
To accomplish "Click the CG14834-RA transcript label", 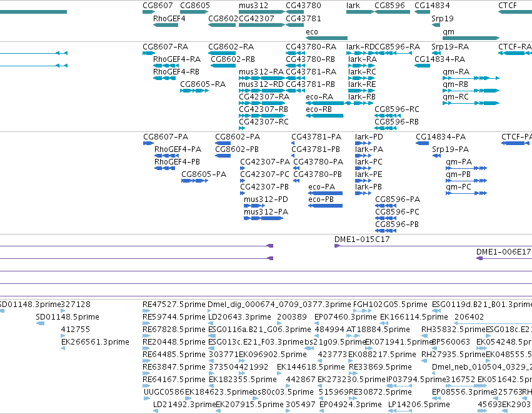I will coord(439,59).
